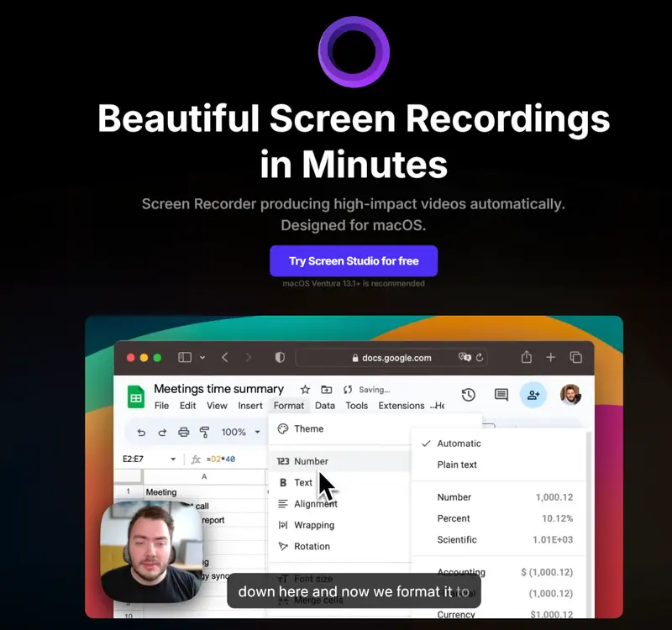Click Try Screen Studio for free
Viewport: 672px width, 630px height.
354,260
